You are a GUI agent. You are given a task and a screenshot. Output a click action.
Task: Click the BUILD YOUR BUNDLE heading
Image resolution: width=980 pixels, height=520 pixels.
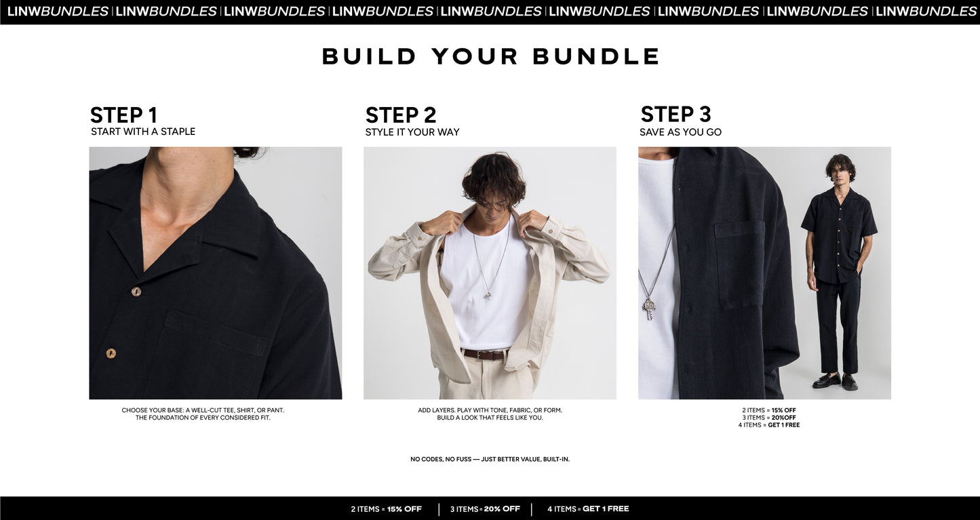(490, 57)
